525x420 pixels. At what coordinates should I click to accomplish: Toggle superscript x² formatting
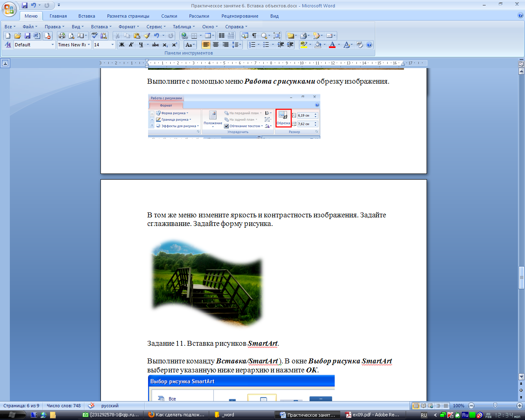tap(174, 45)
